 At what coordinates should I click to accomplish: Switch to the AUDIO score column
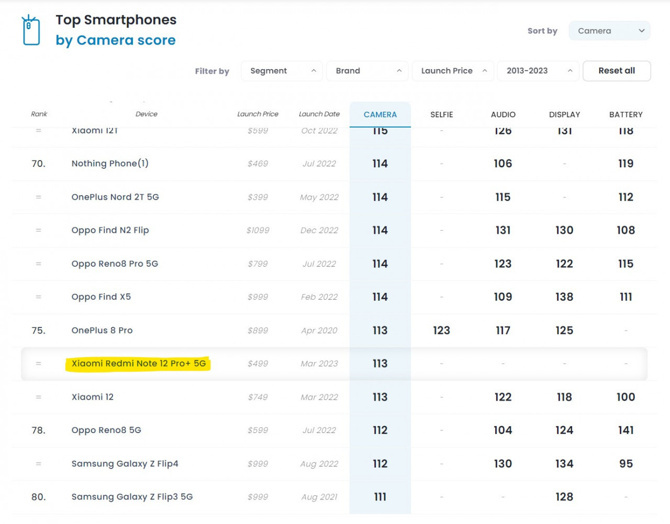503,115
